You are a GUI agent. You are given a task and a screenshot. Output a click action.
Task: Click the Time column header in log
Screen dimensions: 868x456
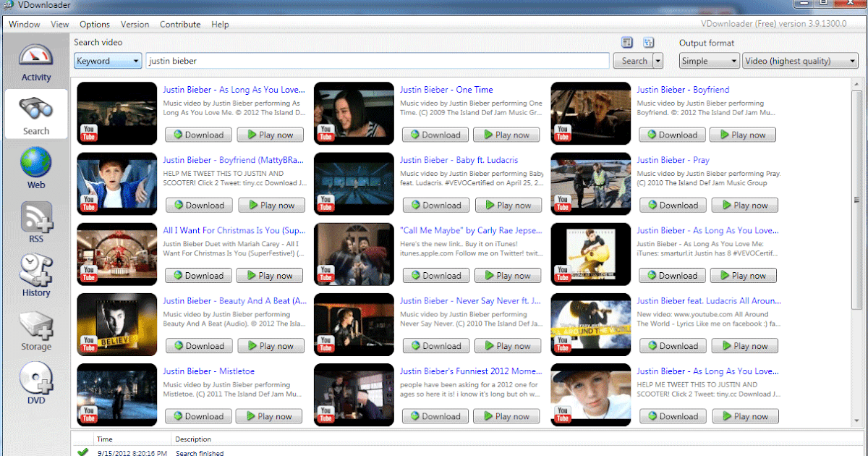pyautogui.click(x=105, y=439)
